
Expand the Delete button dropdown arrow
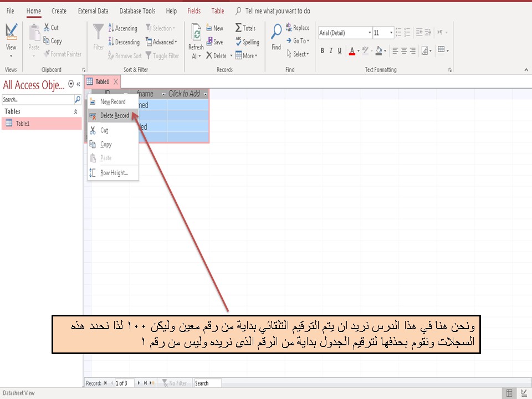232,55
